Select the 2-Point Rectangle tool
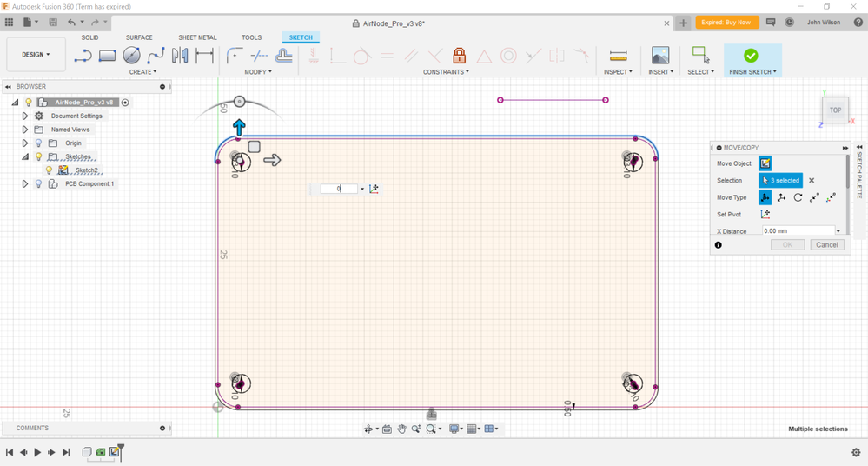This screenshot has width=868, height=466. pyautogui.click(x=108, y=56)
